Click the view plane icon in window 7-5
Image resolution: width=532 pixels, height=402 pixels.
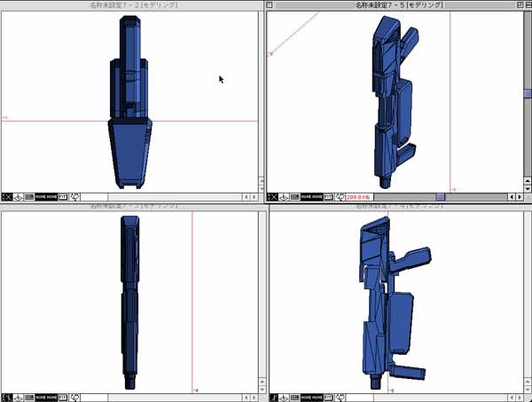click(284, 197)
